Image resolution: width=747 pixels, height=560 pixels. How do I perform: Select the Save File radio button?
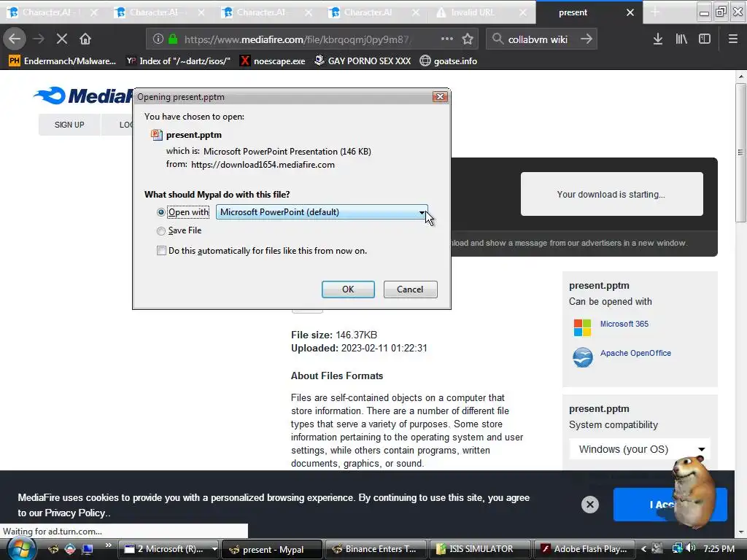pos(161,231)
